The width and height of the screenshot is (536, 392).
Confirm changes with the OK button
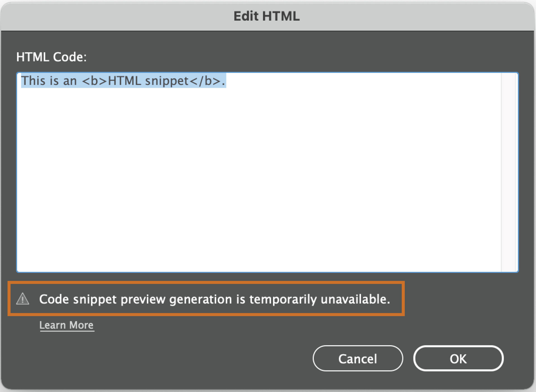point(458,359)
